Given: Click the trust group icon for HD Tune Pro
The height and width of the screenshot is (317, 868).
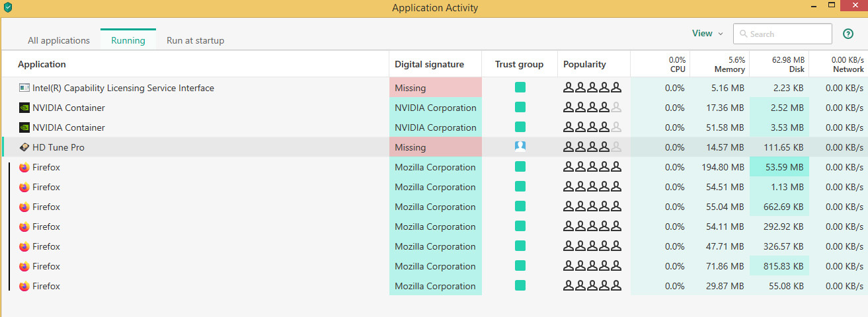Looking at the screenshot, I should [x=520, y=147].
